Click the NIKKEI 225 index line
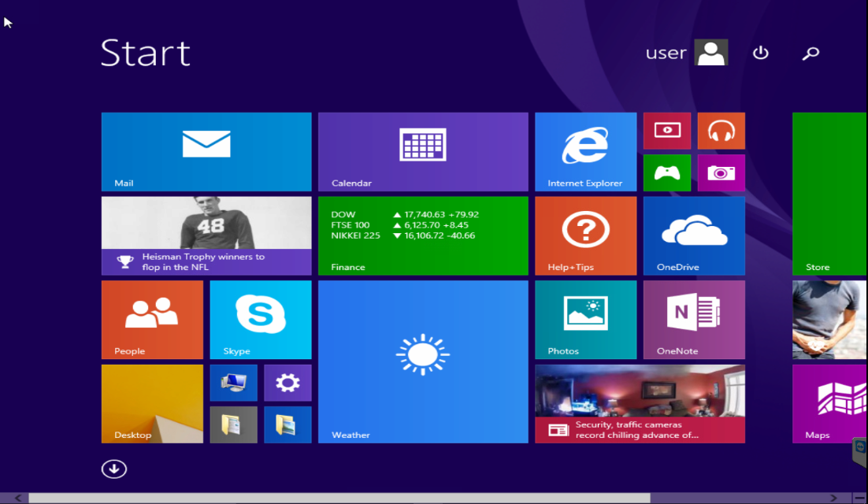The image size is (868, 504). pyautogui.click(x=403, y=235)
